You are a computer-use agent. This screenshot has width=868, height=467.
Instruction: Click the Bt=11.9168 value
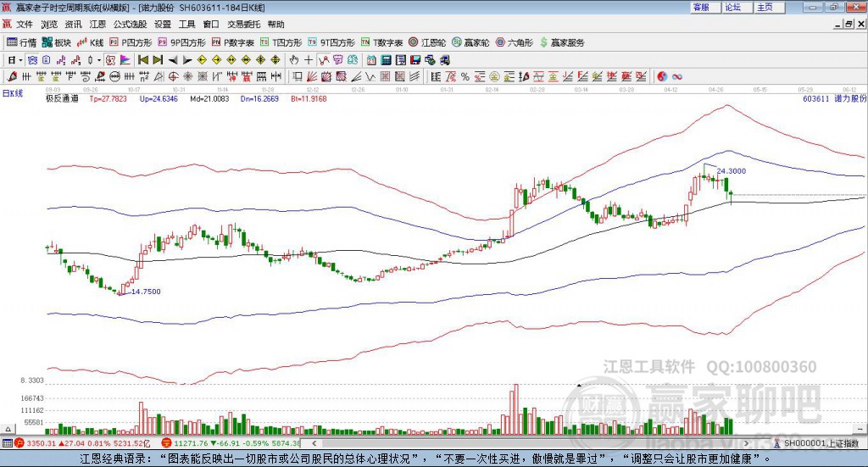(309, 98)
